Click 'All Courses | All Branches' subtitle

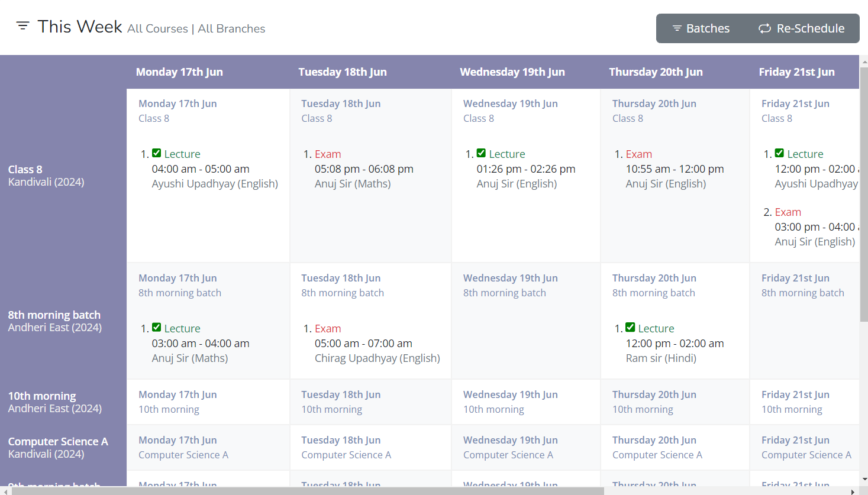pyautogui.click(x=196, y=28)
